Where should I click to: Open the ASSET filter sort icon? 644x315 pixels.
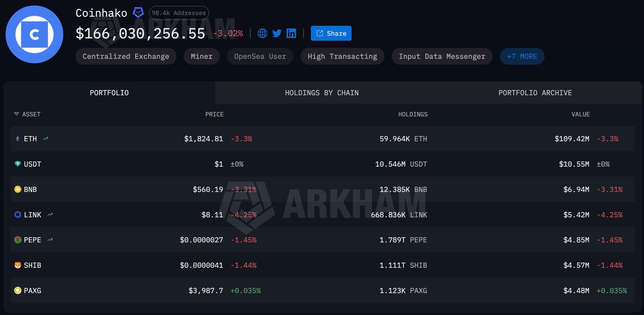16,114
